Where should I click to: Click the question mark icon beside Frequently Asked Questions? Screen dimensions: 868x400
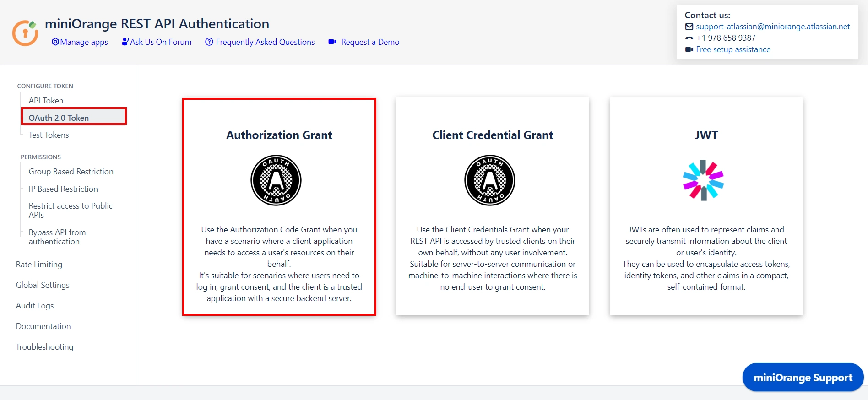(x=209, y=42)
